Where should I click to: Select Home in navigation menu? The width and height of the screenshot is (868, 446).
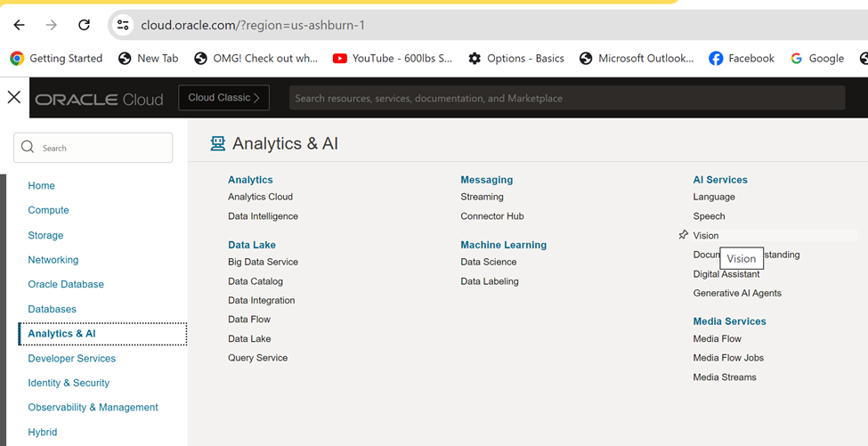42,185
